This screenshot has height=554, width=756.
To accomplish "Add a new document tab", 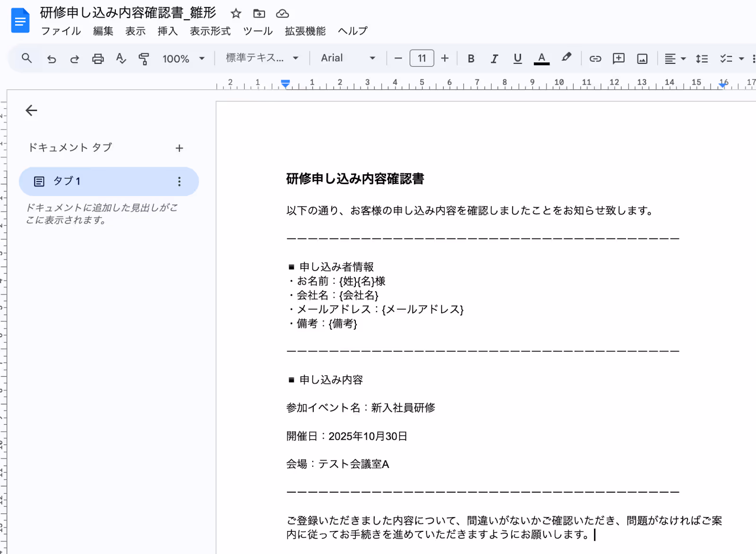I will pyautogui.click(x=179, y=148).
